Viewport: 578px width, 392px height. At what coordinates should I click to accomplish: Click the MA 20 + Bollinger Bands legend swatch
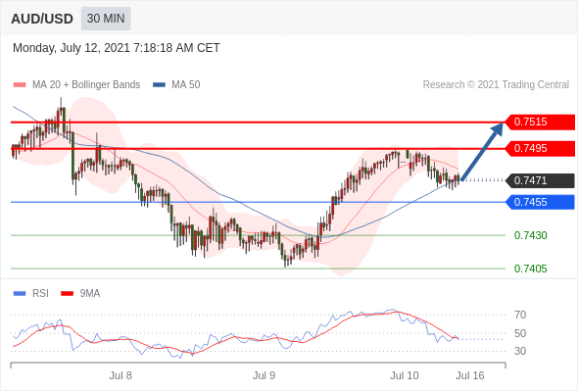click(20, 85)
